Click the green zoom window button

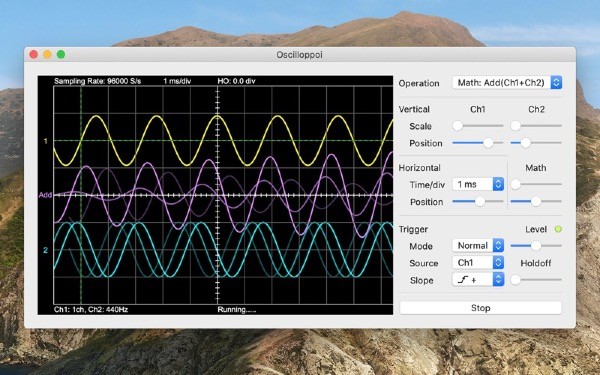point(61,55)
